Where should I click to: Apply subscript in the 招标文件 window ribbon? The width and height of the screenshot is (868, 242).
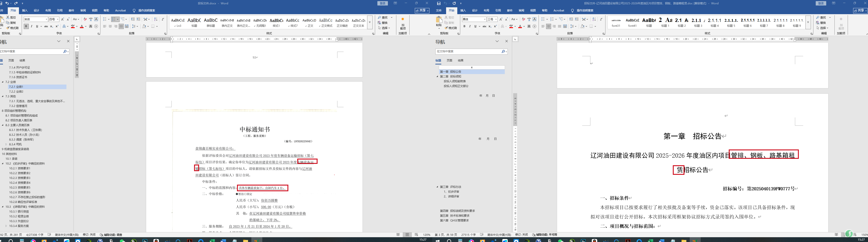[490, 26]
